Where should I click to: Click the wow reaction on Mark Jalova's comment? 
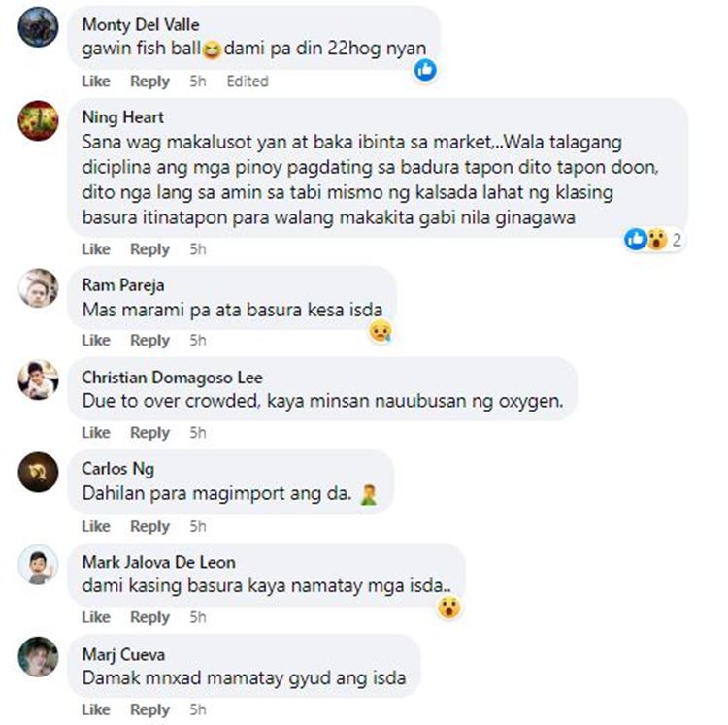449,608
